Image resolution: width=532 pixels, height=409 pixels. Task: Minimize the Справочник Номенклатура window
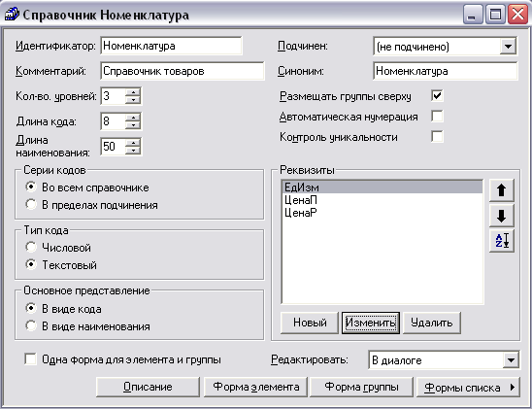click(472, 15)
